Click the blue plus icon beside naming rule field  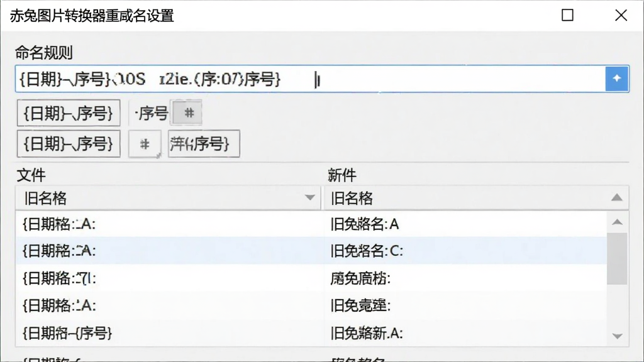coord(616,79)
